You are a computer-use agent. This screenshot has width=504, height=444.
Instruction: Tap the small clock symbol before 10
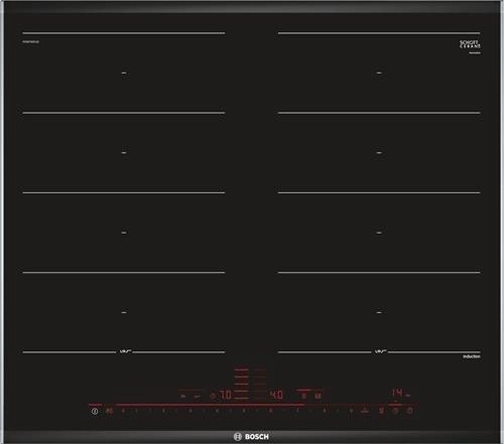(213, 396)
